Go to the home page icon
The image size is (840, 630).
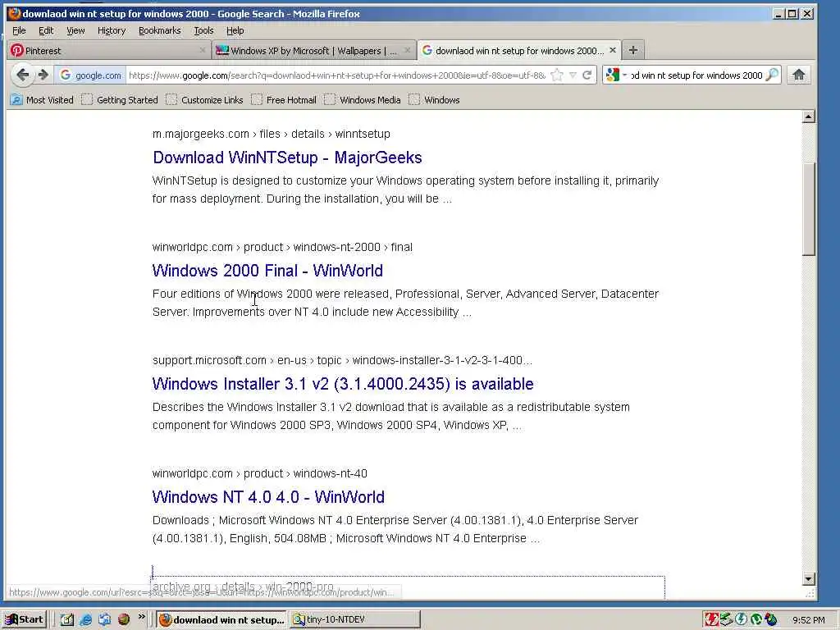click(799, 75)
